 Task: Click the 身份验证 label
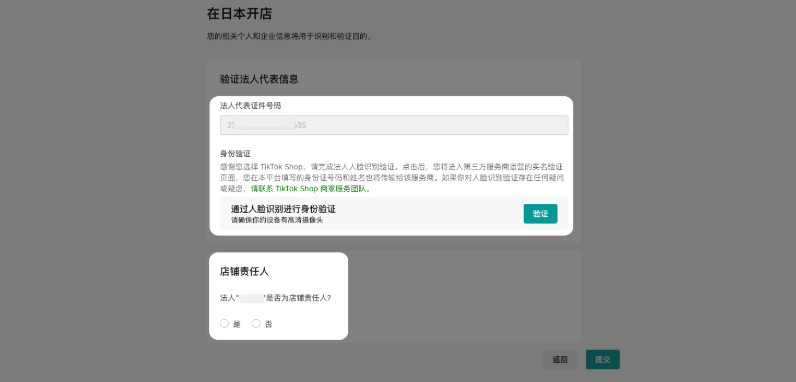(x=236, y=153)
